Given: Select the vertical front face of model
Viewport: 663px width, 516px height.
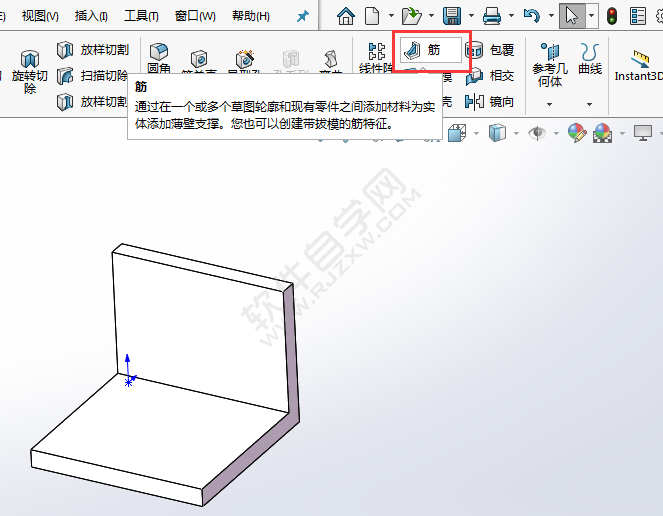Looking at the screenshot, I should coord(203,334).
